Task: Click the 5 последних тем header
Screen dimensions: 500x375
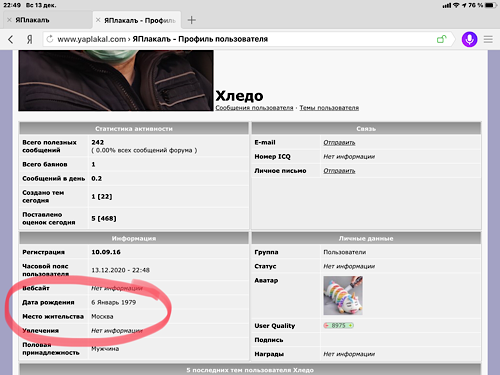Action: coord(250,370)
